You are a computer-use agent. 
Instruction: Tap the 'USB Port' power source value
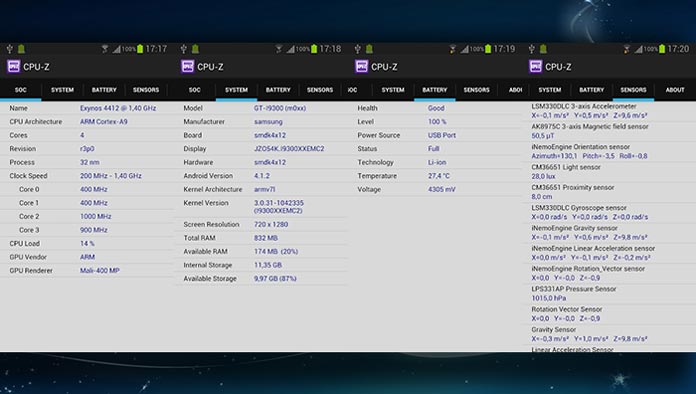(442, 135)
